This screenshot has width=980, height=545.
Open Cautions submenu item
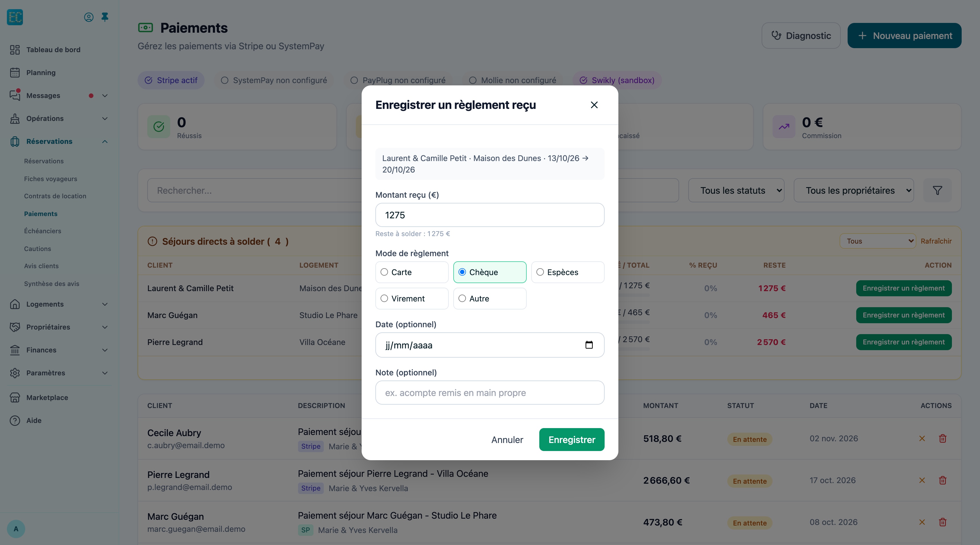(x=37, y=249)
